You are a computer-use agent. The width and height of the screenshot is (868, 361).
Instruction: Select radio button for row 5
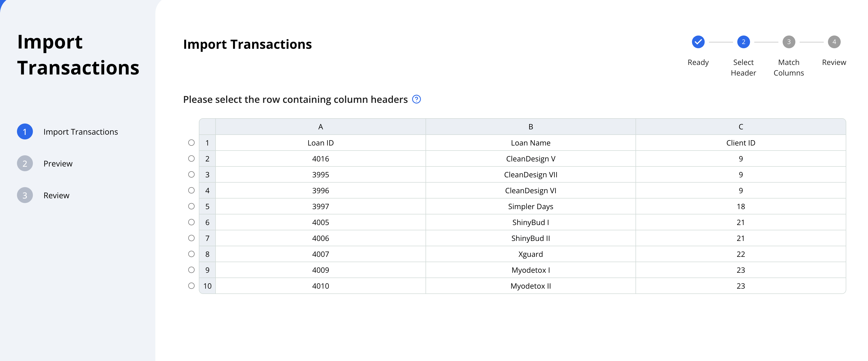[191, 206]
